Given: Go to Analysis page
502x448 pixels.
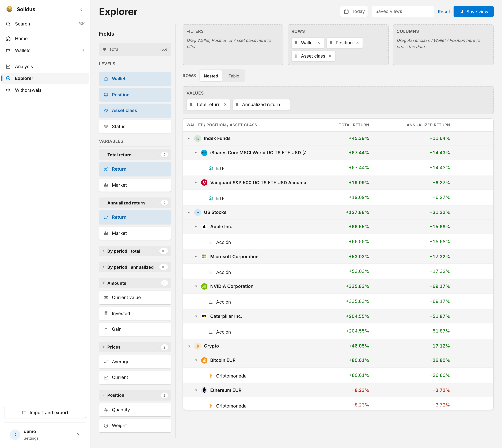Looking at the screenshot, I should click(x=45, y=66).
